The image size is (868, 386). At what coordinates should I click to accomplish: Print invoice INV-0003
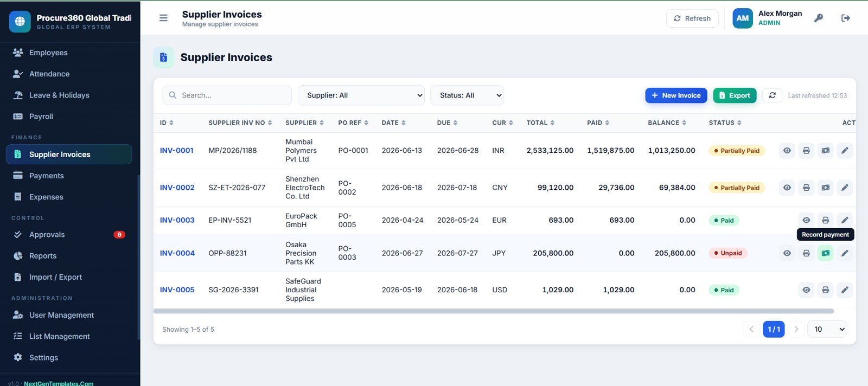click(x=826, y=220)
